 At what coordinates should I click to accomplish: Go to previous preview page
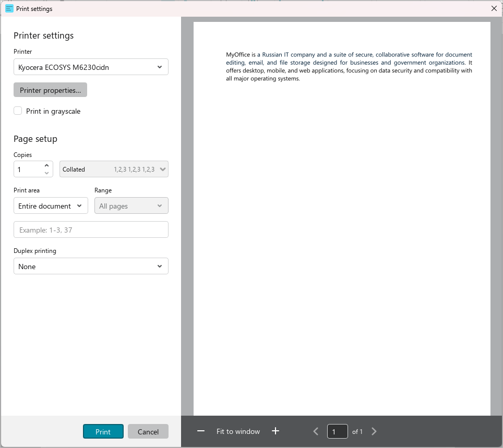click(316, 431)
